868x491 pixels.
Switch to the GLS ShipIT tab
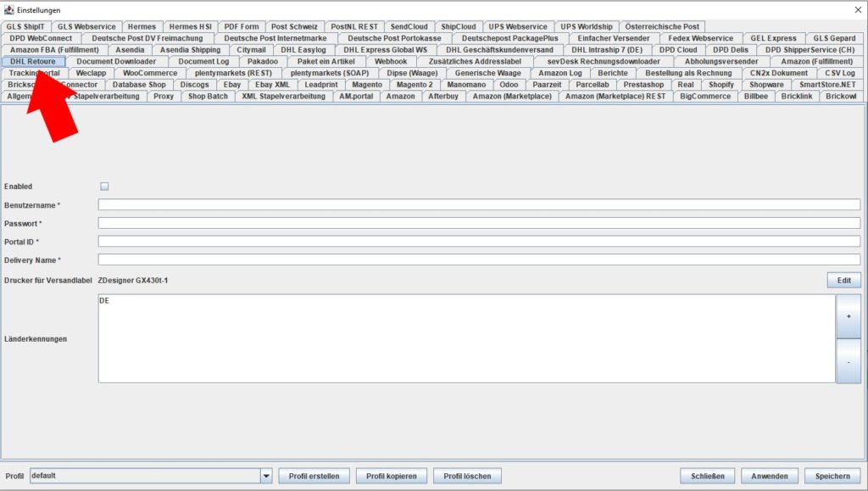[25, 26]
